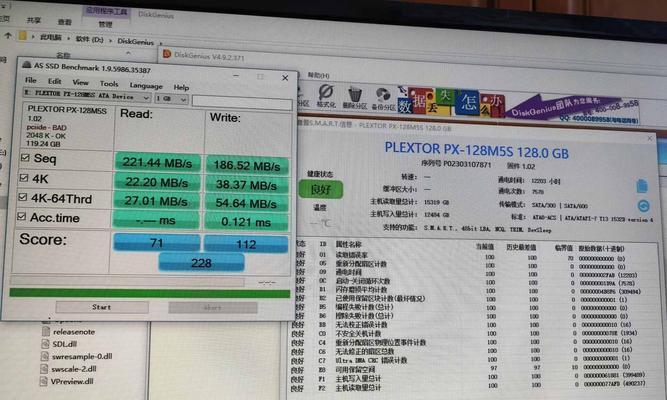Open the Edit menu in AS SSD
This screenshot has width=667, height=400.
(54, 81)
